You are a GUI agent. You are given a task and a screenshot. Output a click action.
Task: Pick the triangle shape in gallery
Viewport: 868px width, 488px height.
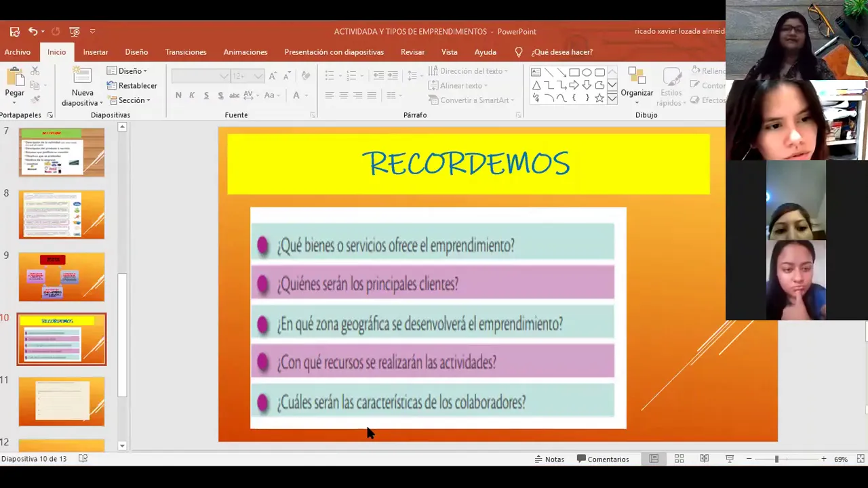tap(536, 85)
